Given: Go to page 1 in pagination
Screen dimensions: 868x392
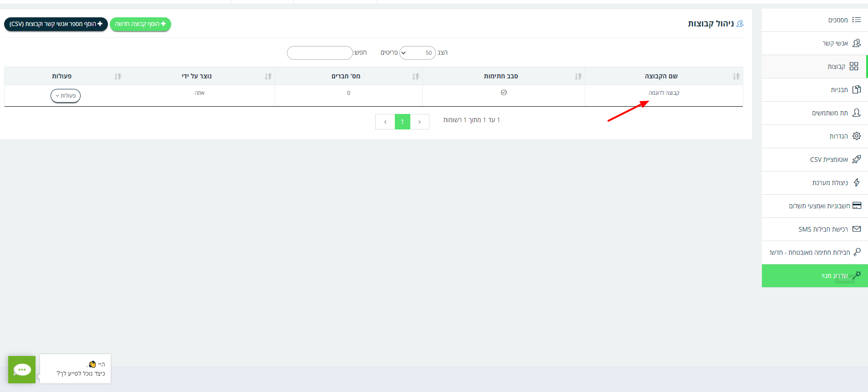Looking at the screenshot, I should click(x=402, y=122).
